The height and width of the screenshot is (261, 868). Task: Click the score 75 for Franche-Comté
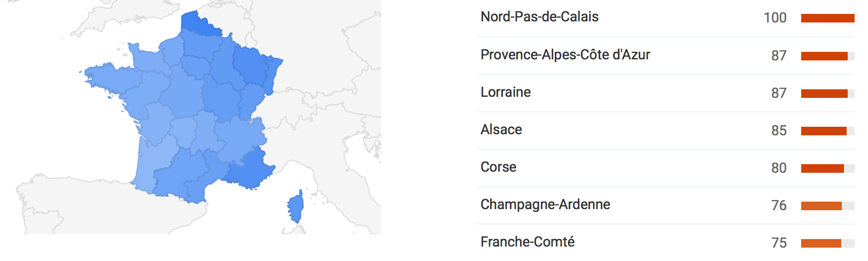click(779, 243)
